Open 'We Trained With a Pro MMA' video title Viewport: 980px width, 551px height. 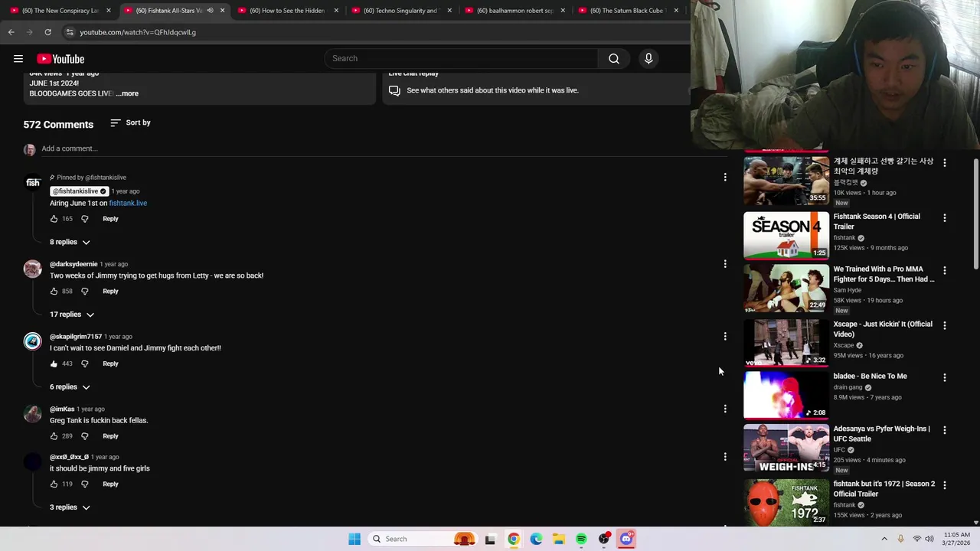(884, 274)
